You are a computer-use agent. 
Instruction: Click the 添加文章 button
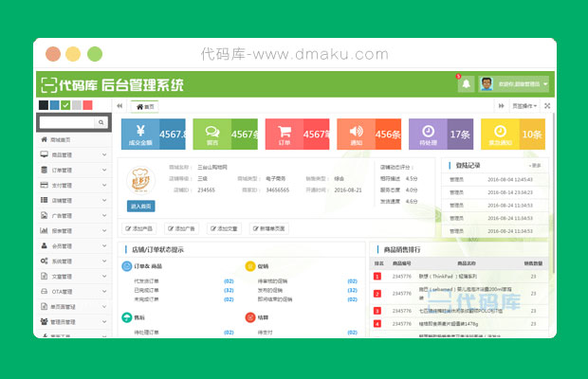224,228
